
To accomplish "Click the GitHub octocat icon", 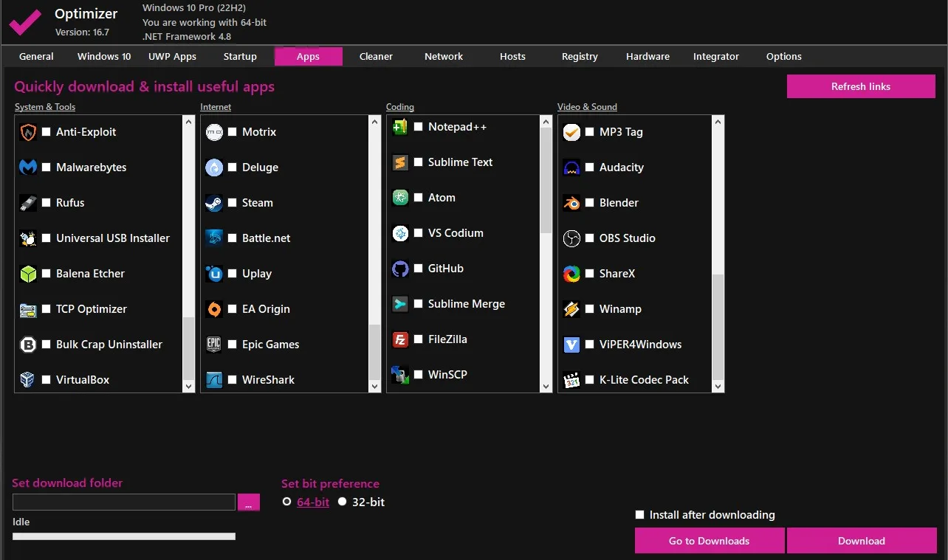I will (x=400, y=269).
